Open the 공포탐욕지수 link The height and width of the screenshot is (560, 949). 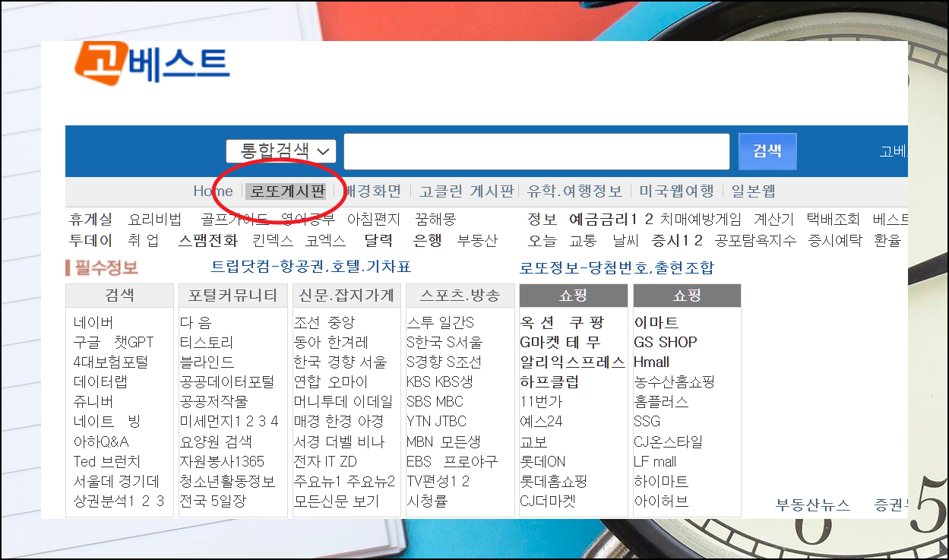(x=755, y=241)
